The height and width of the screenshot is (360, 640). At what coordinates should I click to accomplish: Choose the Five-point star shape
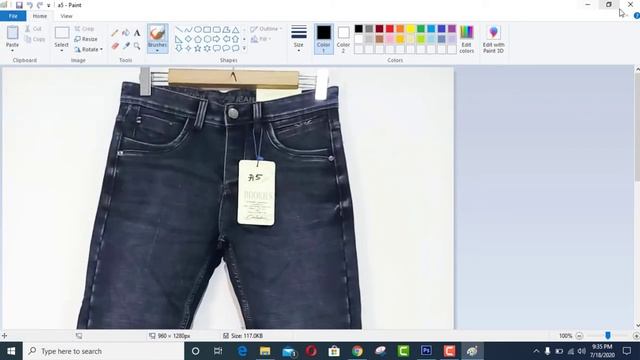(x=198, y=48)
